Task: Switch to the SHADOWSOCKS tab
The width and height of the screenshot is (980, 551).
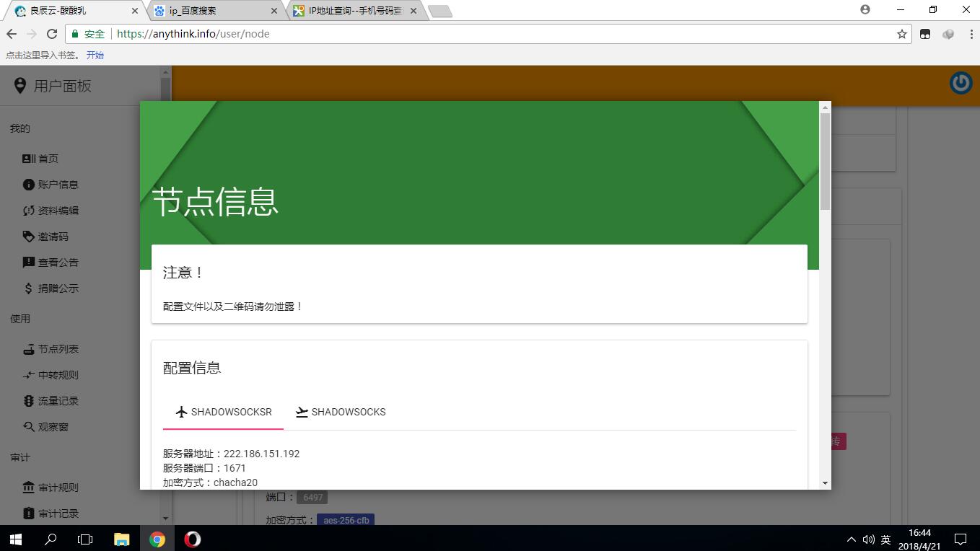Action: pyautogui.click(x=341, y=412)
